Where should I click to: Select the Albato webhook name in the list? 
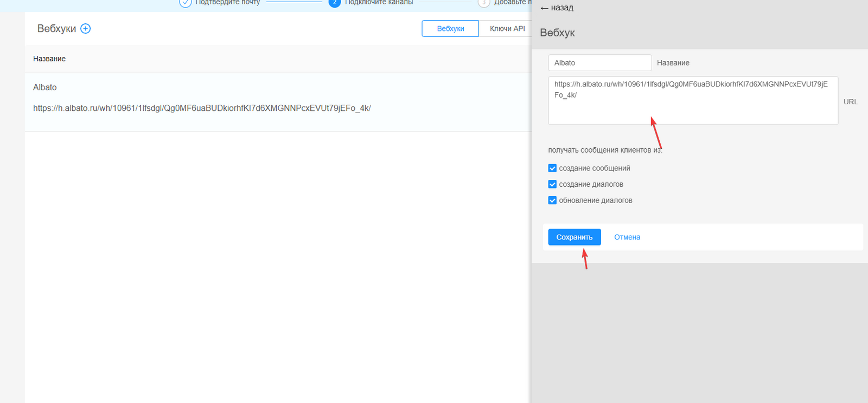[45, 87]
